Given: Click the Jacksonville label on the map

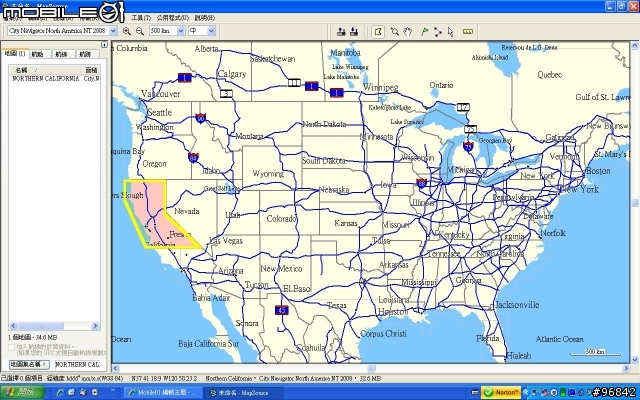Looking at the screenshot, I should click(x=517, y=305).
